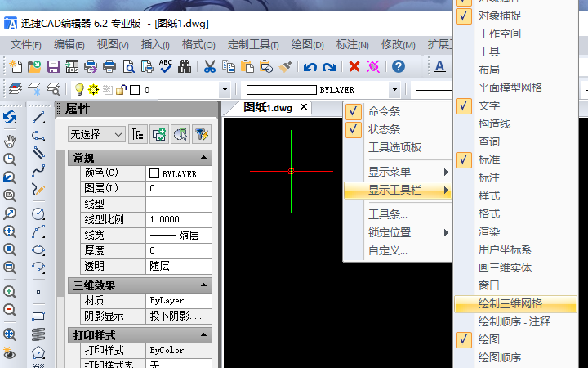Open print preview magnifier page icon
Image resolution: width=588 pixels, height=368 pixels.
coord(129,66)
